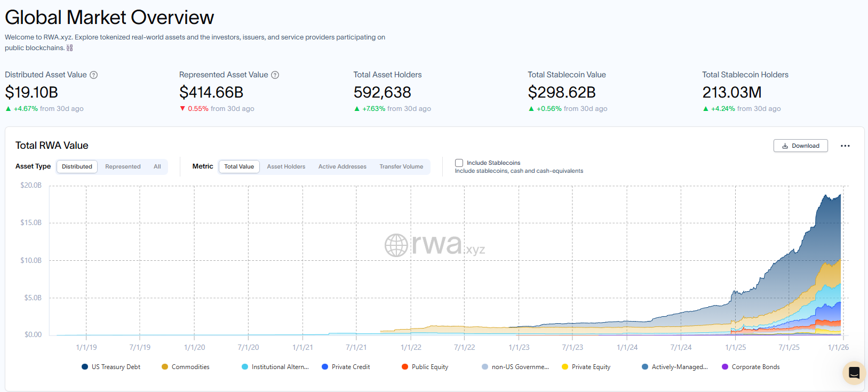Viewport: 868px width, 392px height.
Task: Click the Distributed Asset Value help icon
Action: tap(94, 75)
